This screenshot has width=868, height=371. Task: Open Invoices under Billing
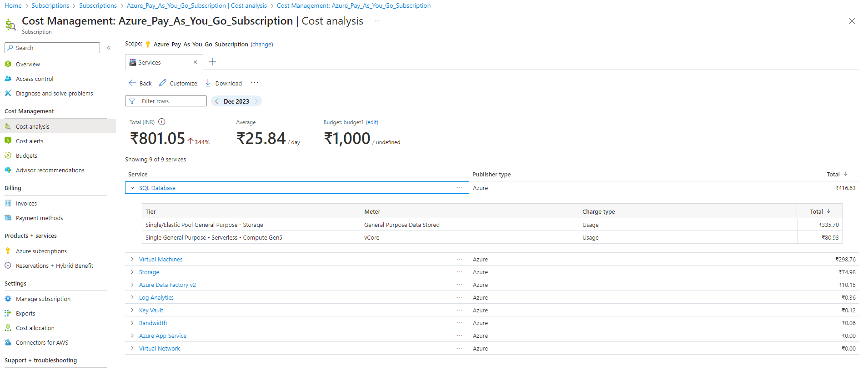click(26, 203)
